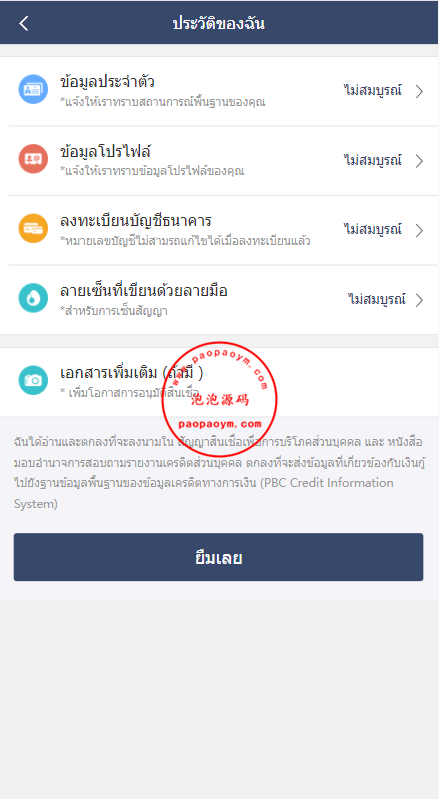Image resolution: width=439 pixels, height=799 pixels.
Task: Click the ประวัติของฉัน page header title
Action: coord(218,23)
